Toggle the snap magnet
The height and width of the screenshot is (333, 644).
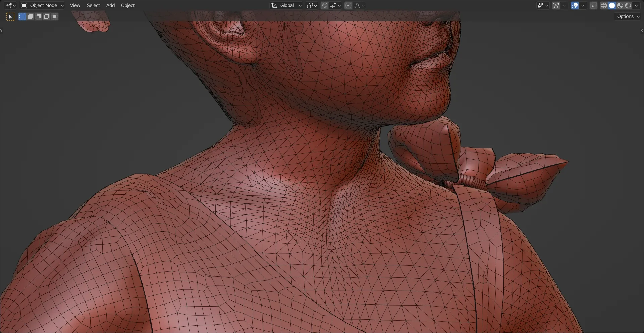click(x=324, y=5)
